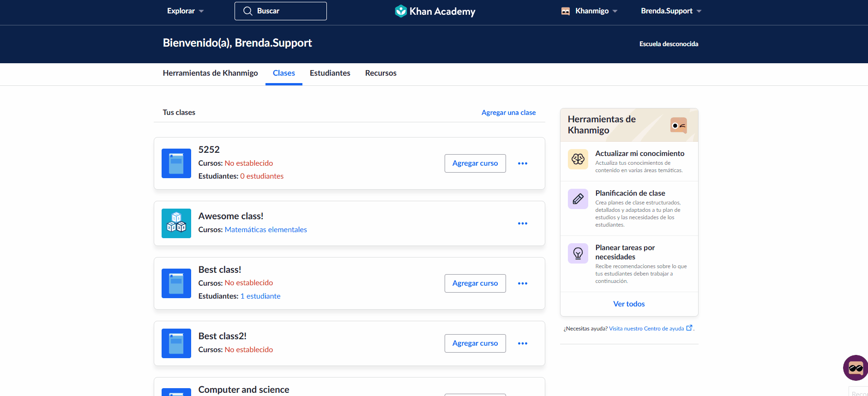Click the Tus clases heading

click(179, 113)
